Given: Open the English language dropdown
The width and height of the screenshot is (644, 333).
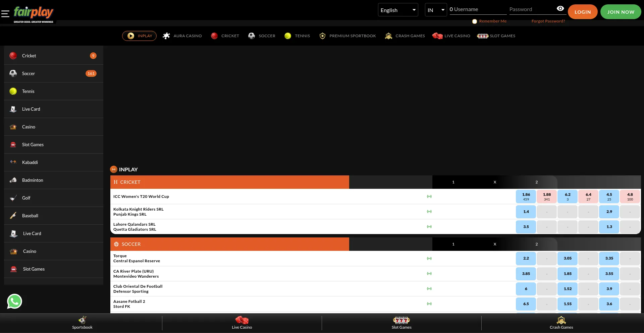Looking at the screenshot, I should (398, 10).
